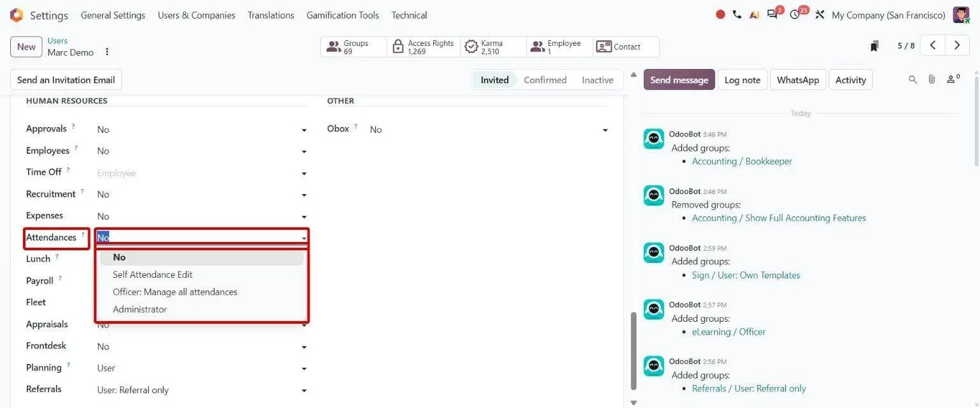Click the red recording indicator icon
Viewport: 980px width, 408px height.
point(720,15)
